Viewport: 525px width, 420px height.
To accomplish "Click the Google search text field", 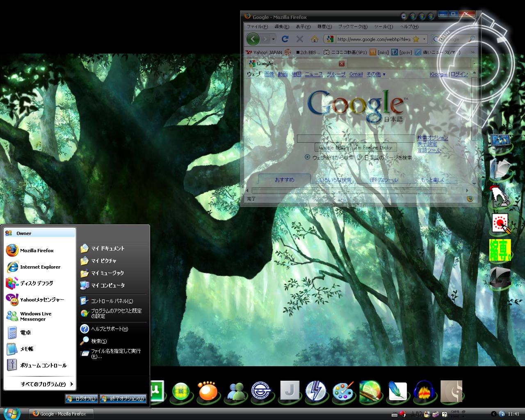I will click(356, 139).
